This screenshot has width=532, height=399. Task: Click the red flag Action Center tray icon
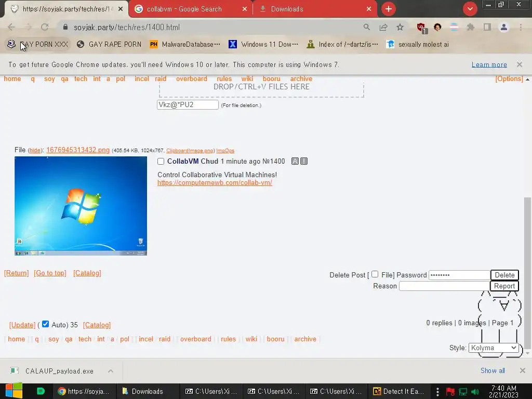coord(450,392)
